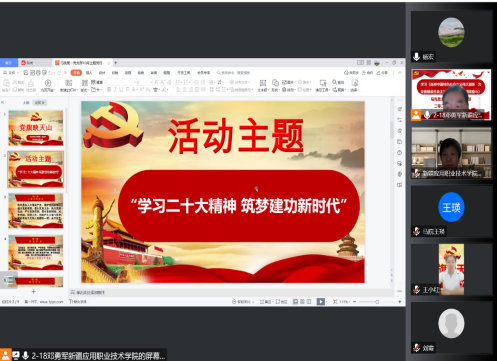Open the Text Box insert tool
497x361 pixels.
tap(263, 85)
